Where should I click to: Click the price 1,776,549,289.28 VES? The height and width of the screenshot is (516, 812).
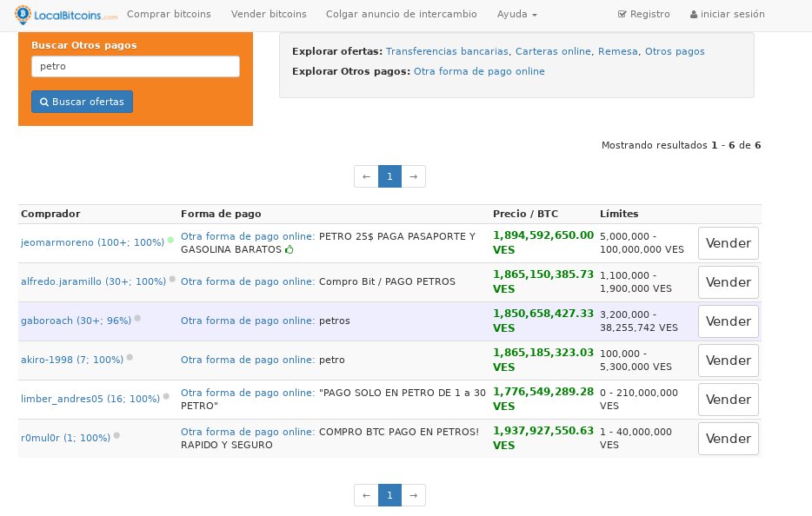[x=543, y=399]
